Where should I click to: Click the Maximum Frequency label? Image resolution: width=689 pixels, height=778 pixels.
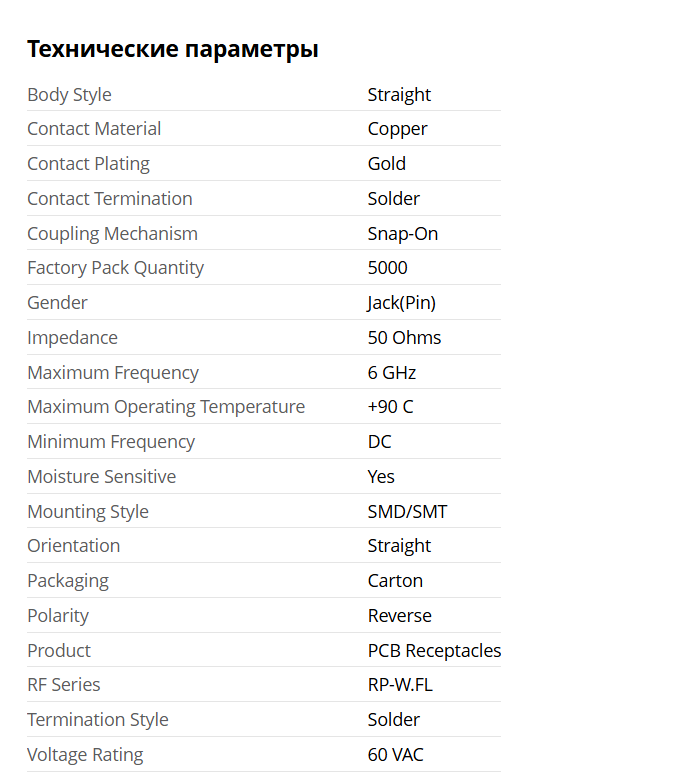pyautogui.click(x=113, y=373)
